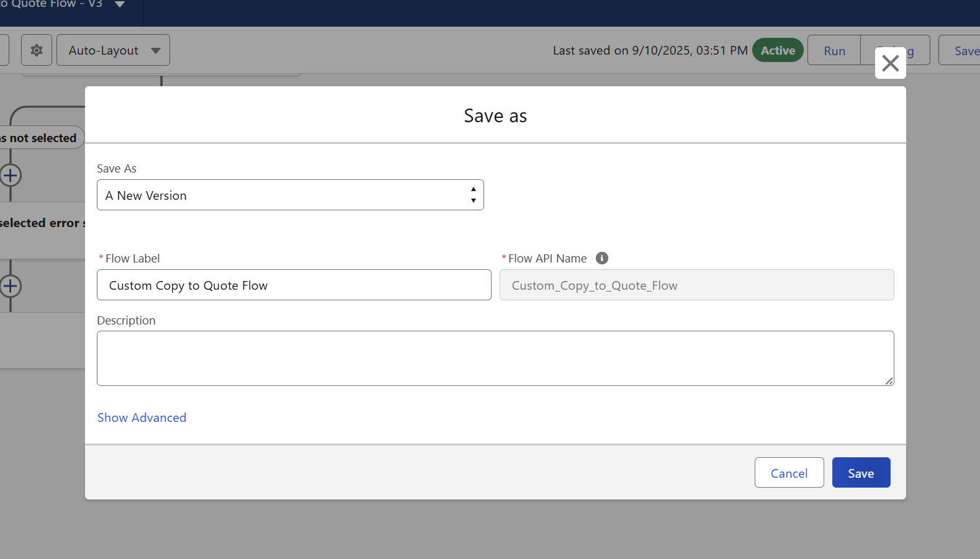Click the 'Save as' dialog heading
The image size is (980, 559).
coord(495,116)
